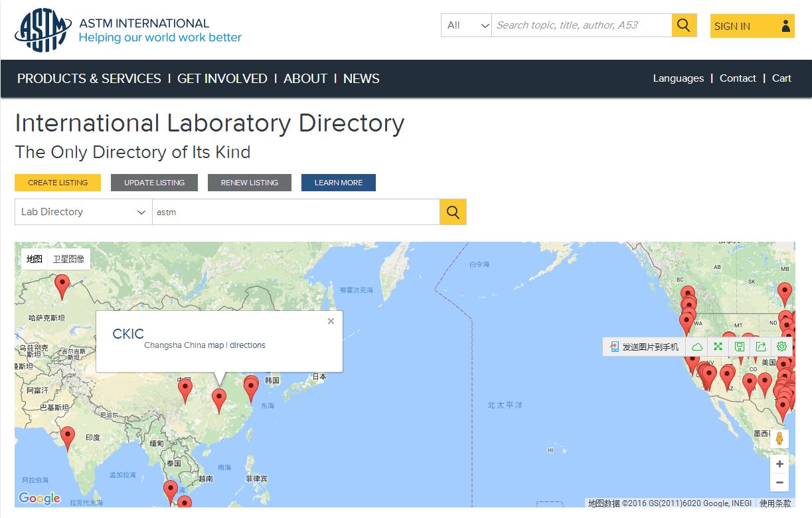Viewport: 812px width, 518px height.
Task: Click the green fullscreen arrows icon
Action: point(718,347)
